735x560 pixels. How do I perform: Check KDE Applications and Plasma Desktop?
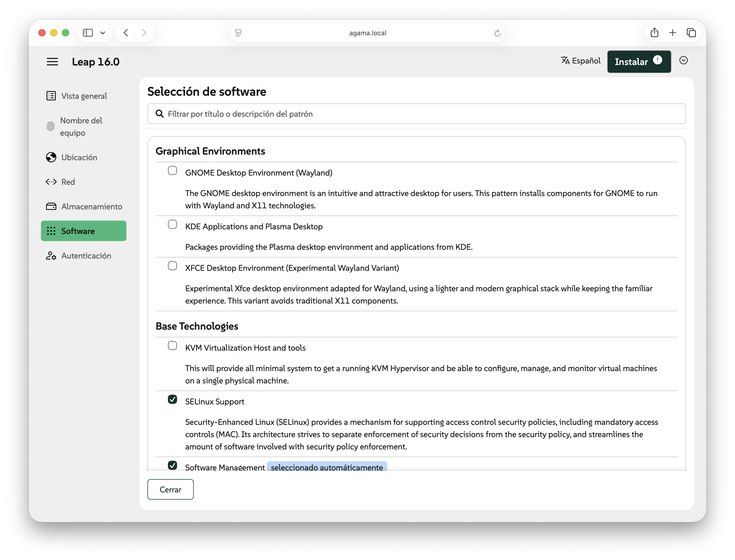172,224
